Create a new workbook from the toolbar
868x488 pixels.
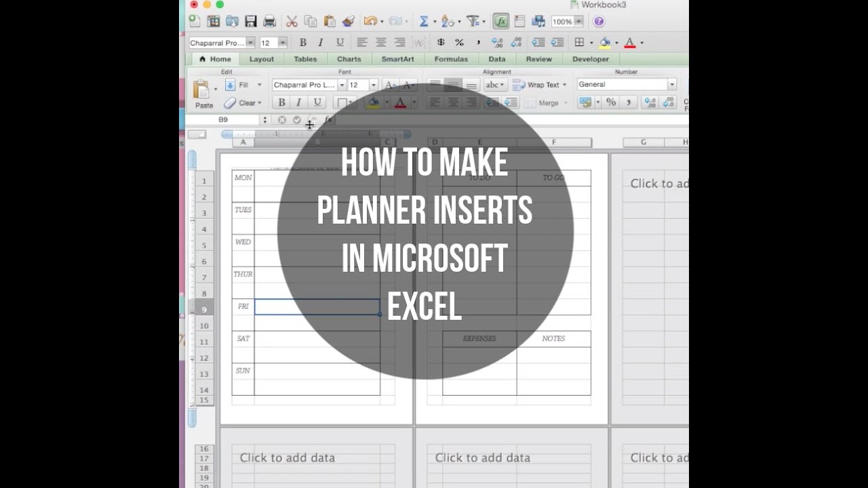pos(195,22)
